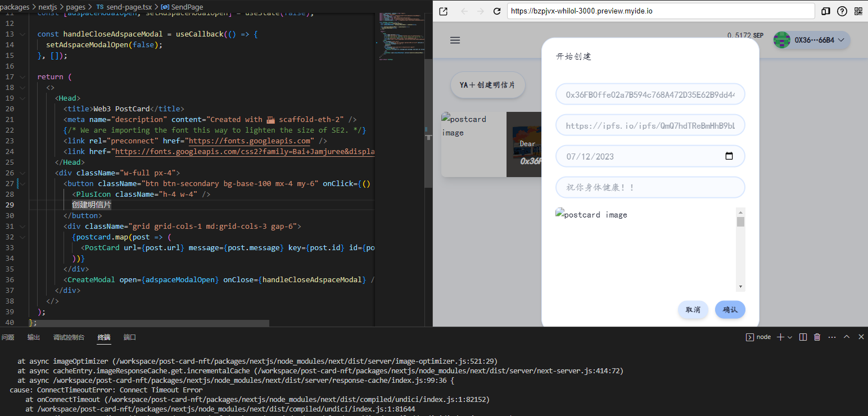This screenshot has height=416, width=868.
Task: Reload the preview page
Action: [x=497, y=11]
